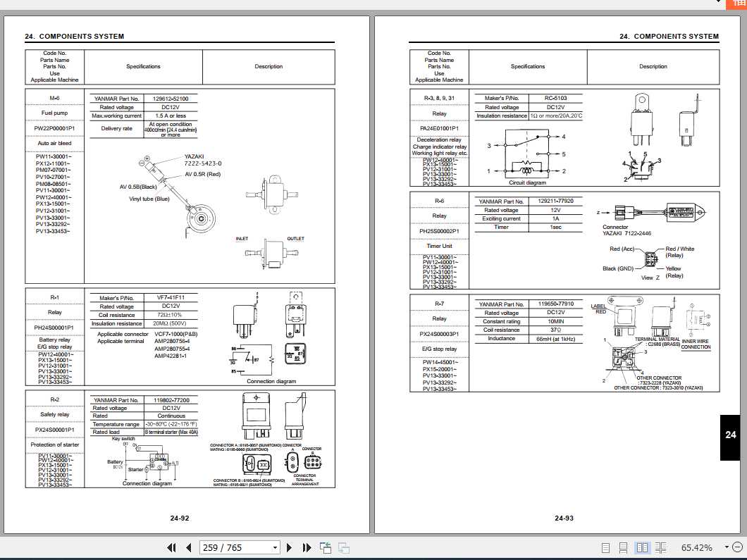Select YANMAR part number 129612-52100

tap(171, 99)
